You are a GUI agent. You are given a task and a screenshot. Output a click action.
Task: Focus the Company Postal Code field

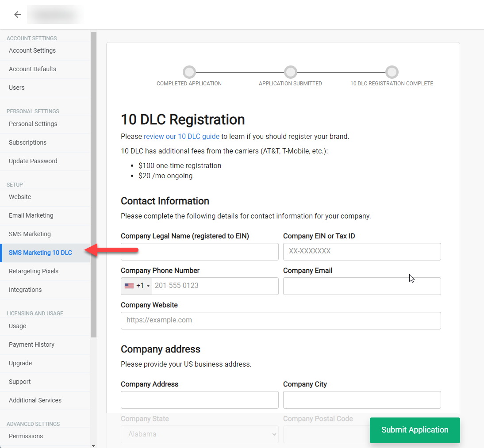326,434
